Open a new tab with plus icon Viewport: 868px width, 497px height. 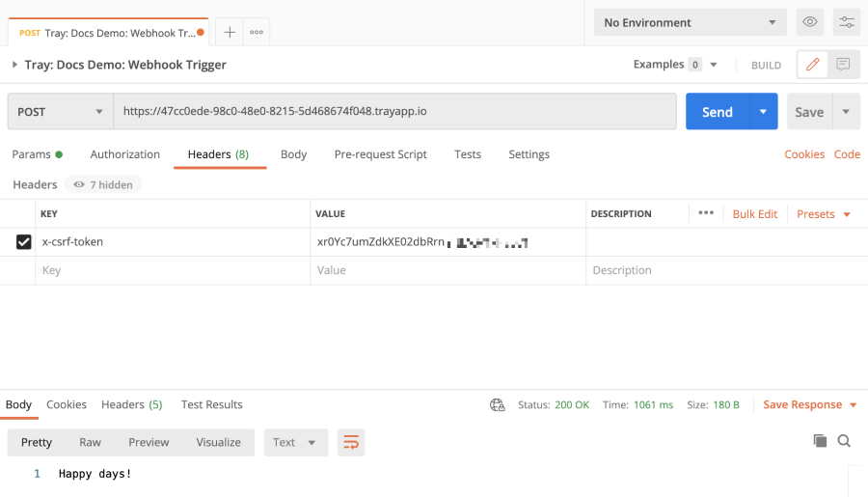tap(230, 32)
